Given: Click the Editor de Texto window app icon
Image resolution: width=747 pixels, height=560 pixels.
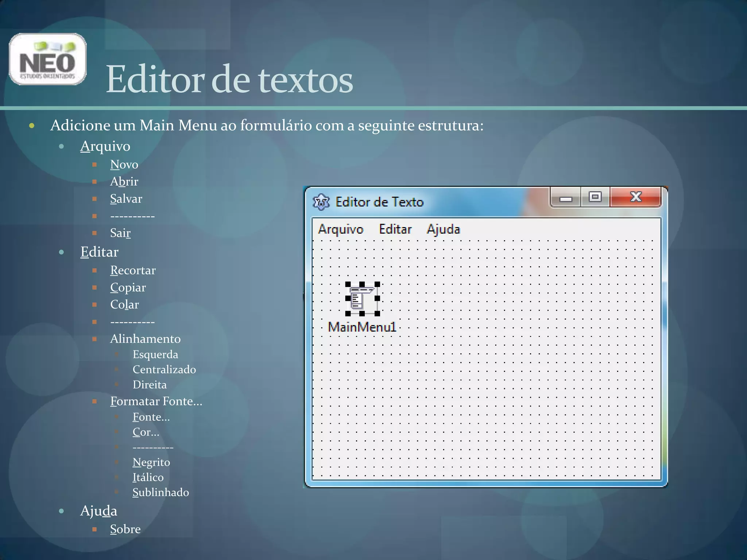Looking at the screenshot, I should pyautogui.click(x=321, y=202).
